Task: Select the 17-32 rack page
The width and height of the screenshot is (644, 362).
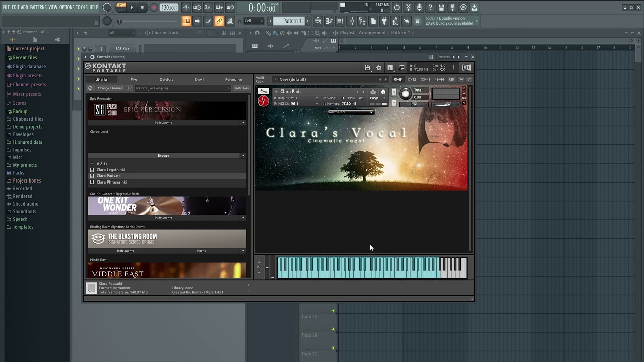Action: coord(412,79)
